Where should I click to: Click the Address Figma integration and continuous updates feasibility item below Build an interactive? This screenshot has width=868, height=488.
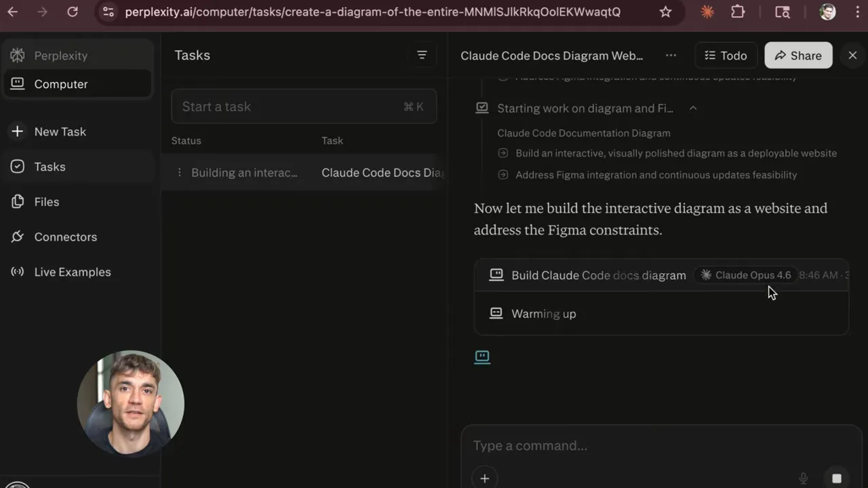click(656, 175)
